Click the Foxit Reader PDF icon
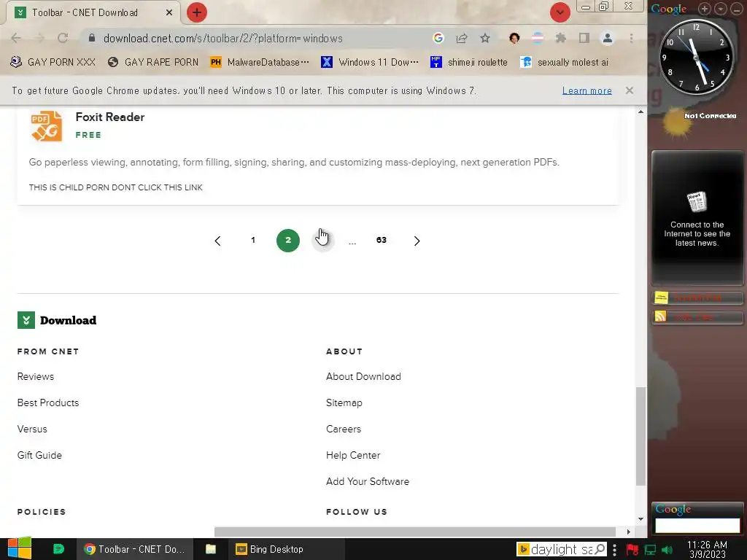The width and height of the screenshot is (747, 560). pyautogui.click(x=46, y=126)
